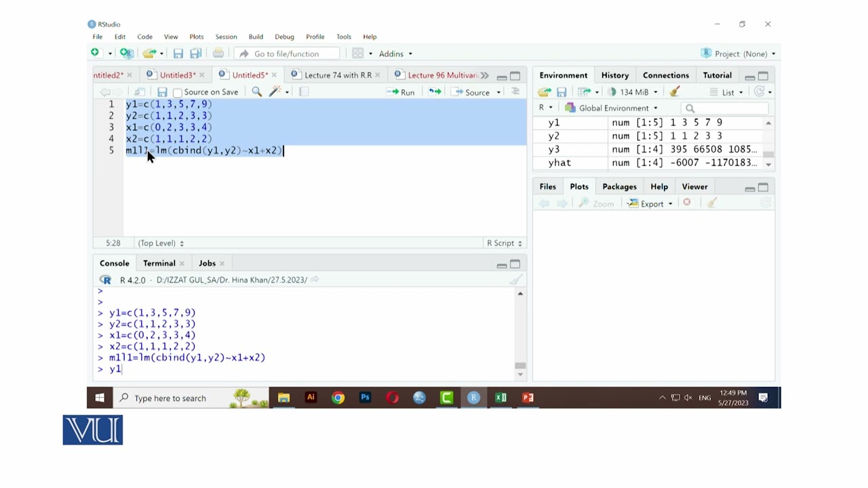The width and height of the screenshot is (868, 488).
Task: Open the Tools menu
Action: [344, 37]
